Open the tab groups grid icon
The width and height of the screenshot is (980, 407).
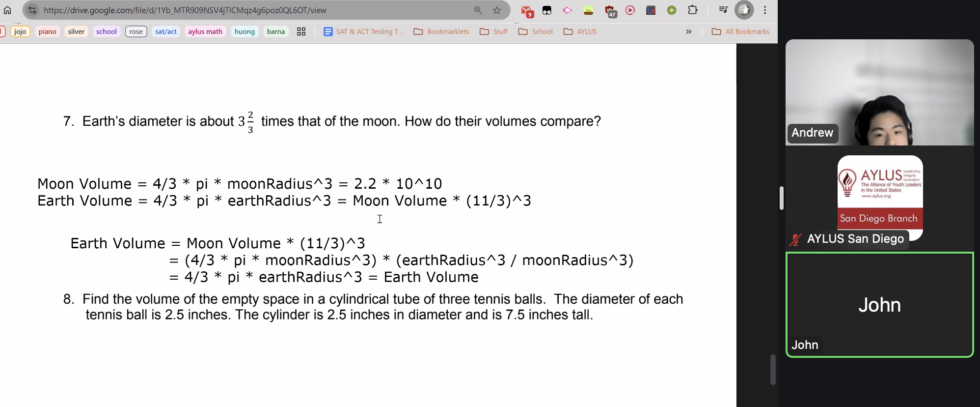pyautogui.click(x=301, y=31)
